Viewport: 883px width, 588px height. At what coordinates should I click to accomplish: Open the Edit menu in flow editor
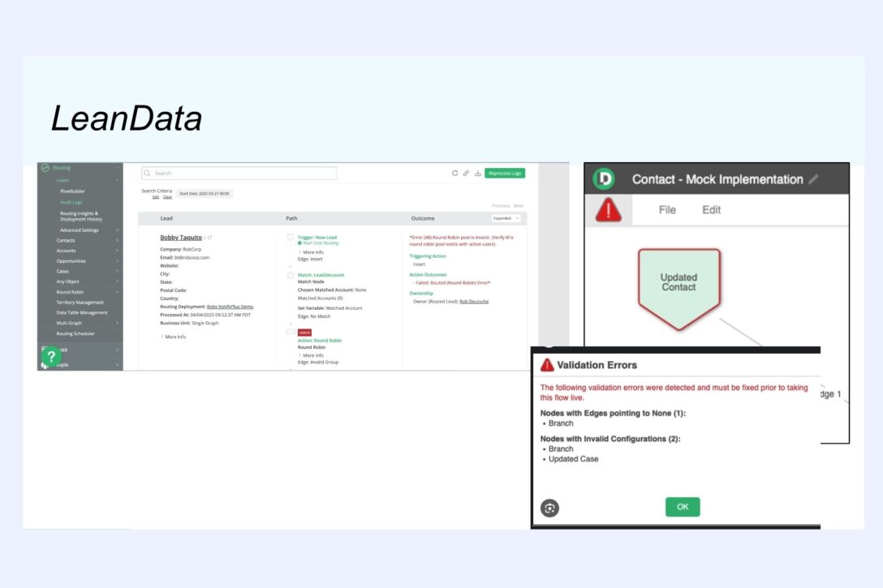[x=711, y=210]
